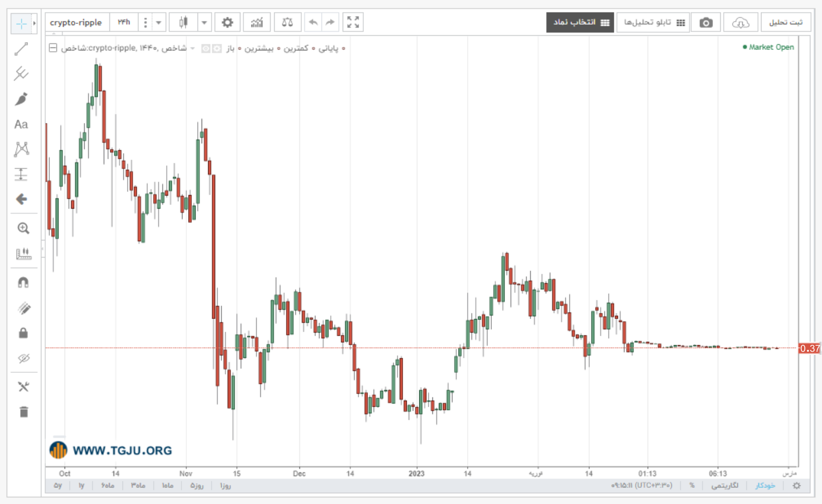
Task: Expand the cursor tool flyout arrow
Action: coord(34,24)
